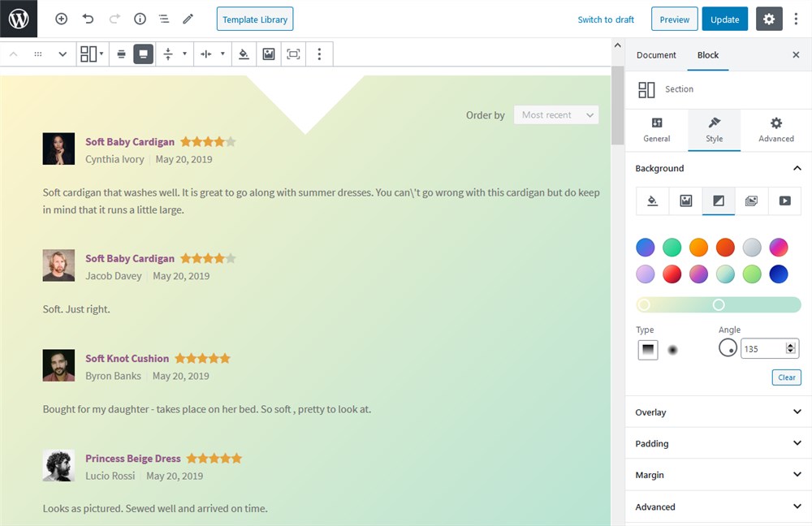Select image background type
Screen dimensions: 812x526
pyautogui.click(x=685, y=200)
